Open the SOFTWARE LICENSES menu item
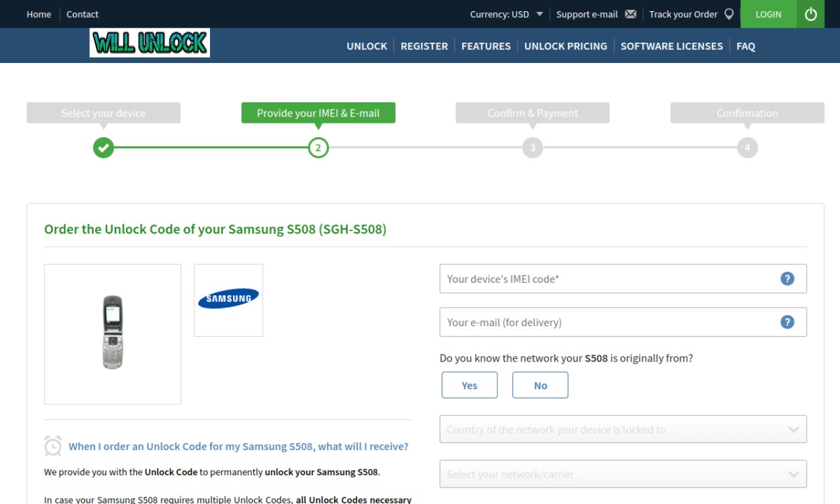The width and height of the screenshot is (840, 504). (x=672, y=46)
